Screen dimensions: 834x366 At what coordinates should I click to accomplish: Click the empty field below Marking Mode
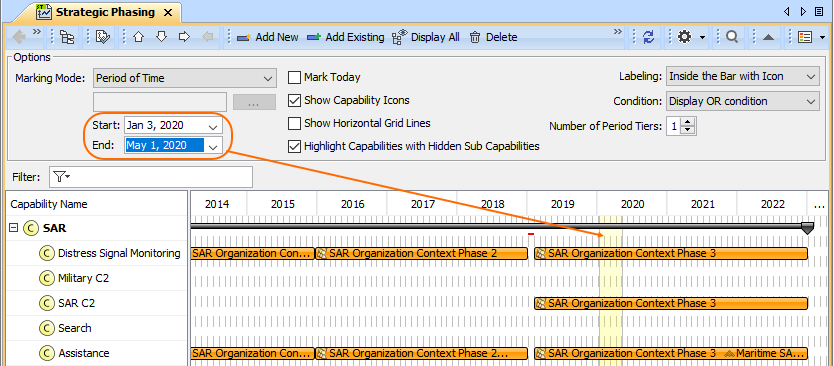click(x=160, y=102)
